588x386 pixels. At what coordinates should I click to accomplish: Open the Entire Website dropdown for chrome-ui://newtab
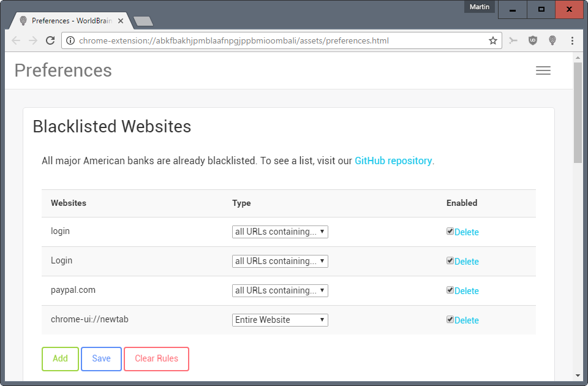click(280, 320)
